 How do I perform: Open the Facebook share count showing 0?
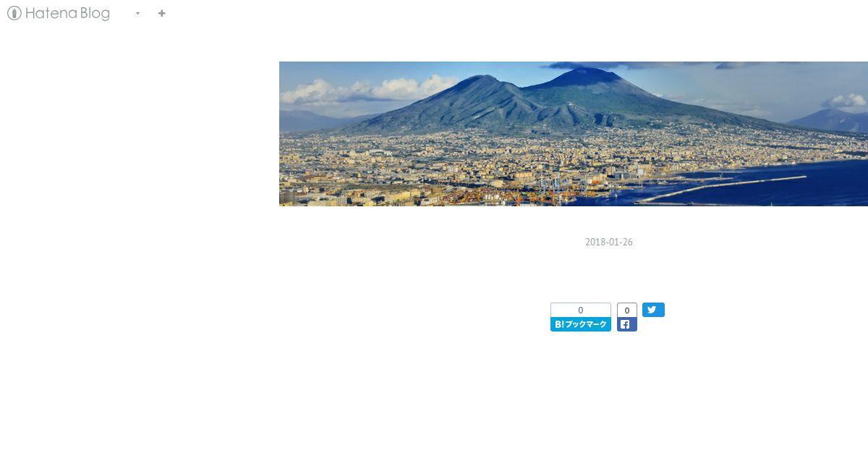(627, 311)
